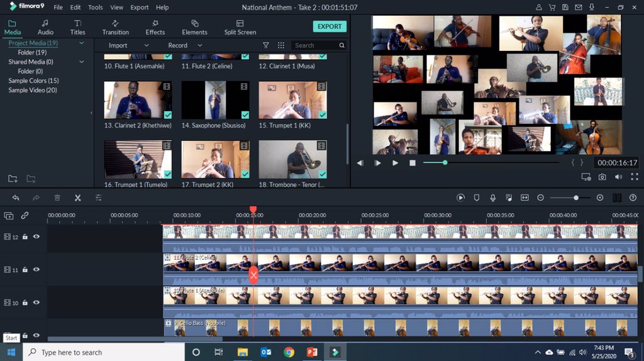
Task: Open timeline help question mark icon
Action: [633, 197]
